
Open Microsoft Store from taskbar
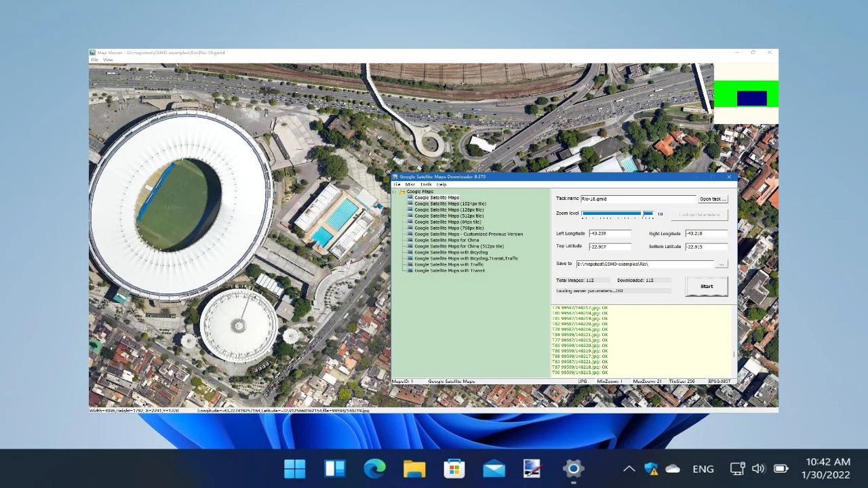[x=454, y=468]
